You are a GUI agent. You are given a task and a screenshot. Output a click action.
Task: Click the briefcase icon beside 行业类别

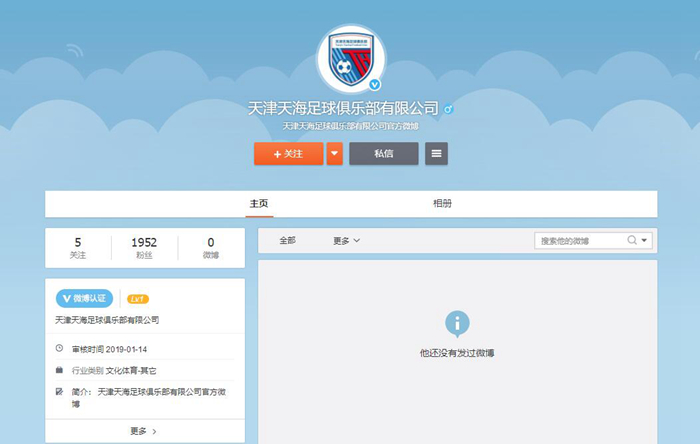[x=59, y=369]
